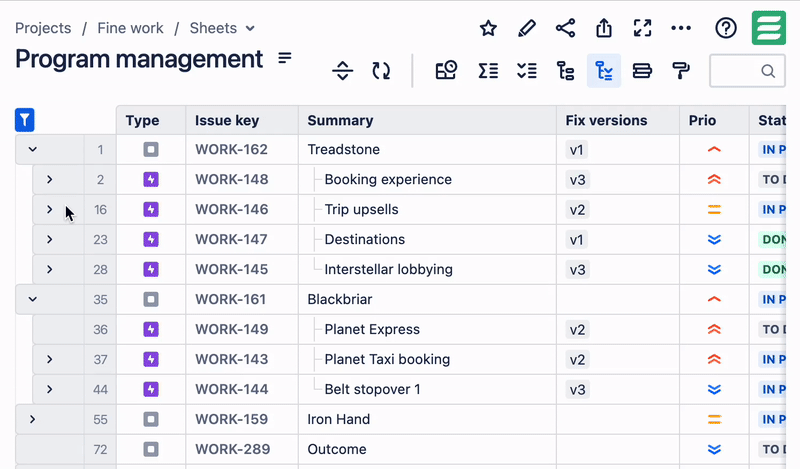
Task: Click the WORK-159 issue key
Action: (x=232, y=419)
